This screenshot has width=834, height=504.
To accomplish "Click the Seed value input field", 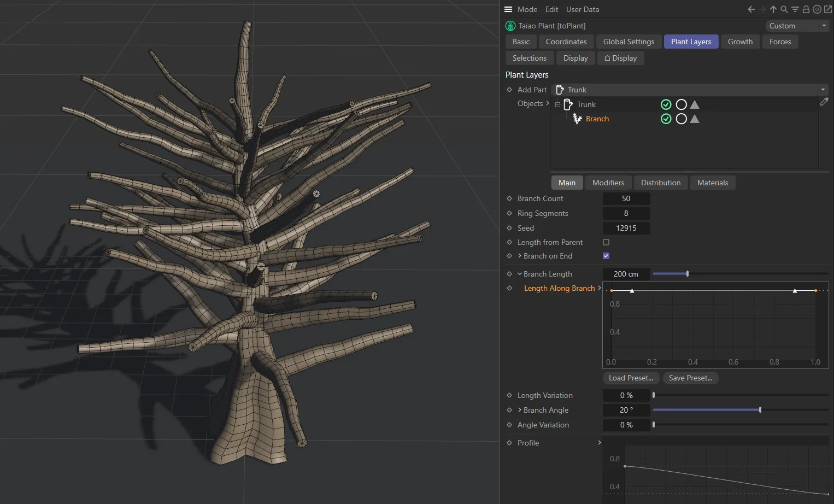I will coord(626,228).
